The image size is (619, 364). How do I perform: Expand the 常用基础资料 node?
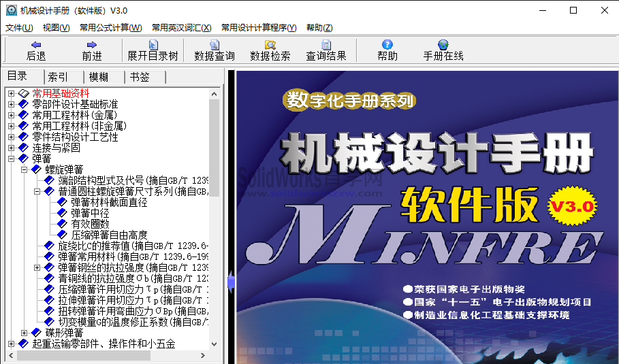(11, 93)
